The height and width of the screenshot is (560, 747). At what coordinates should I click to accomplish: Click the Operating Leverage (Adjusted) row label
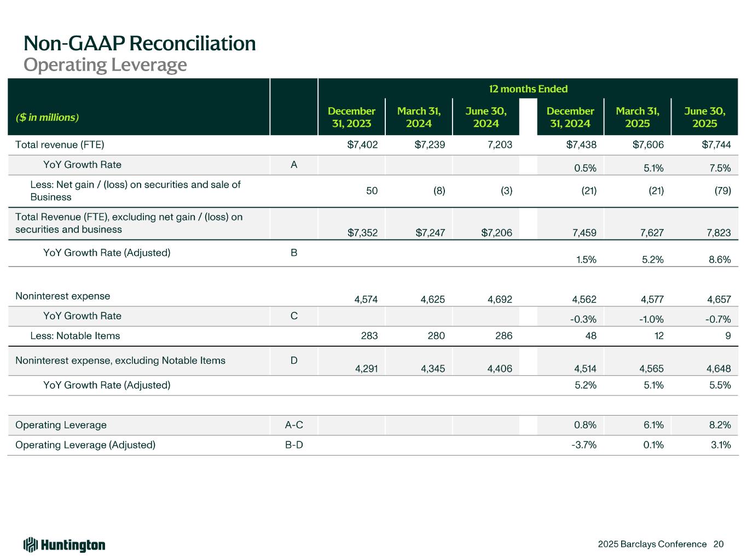pyautogui.click(x=85, y=445)
